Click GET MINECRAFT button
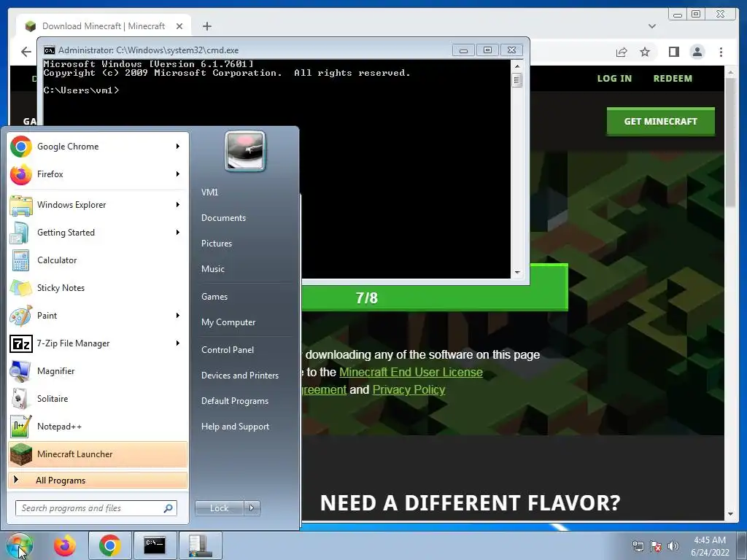 pos(660,122)
